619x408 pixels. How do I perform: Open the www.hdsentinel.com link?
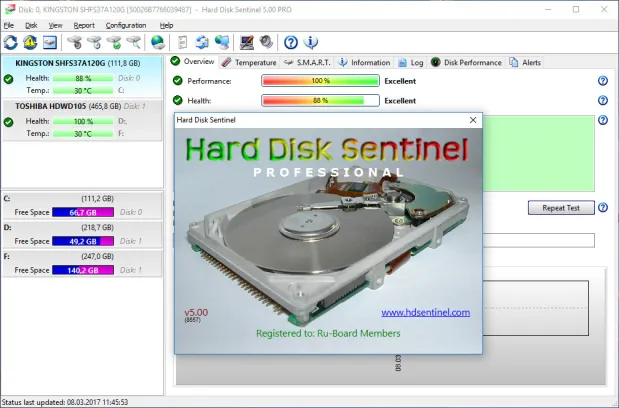point(426,313)
